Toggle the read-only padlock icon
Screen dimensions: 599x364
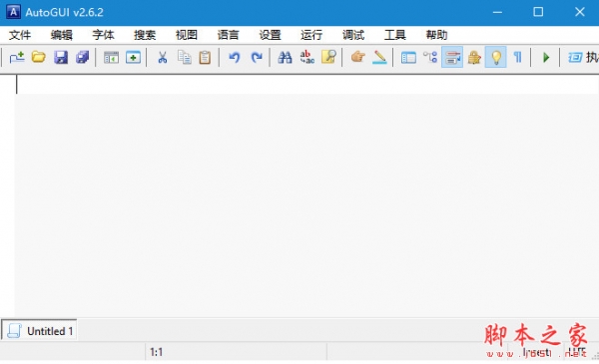[x=474, y=57]
